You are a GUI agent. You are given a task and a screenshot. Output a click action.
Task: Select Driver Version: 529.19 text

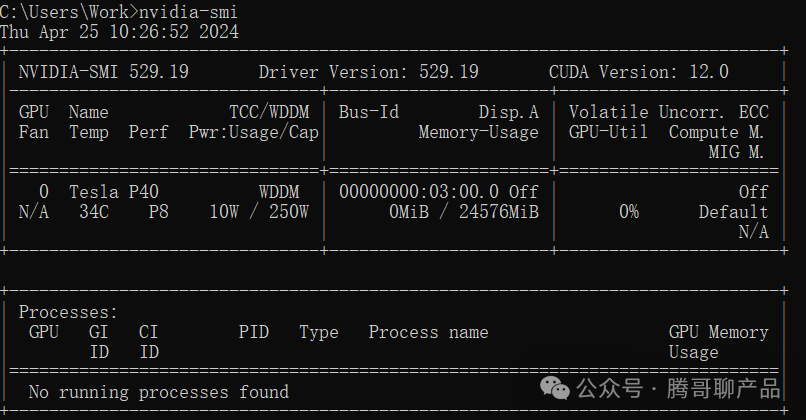[369, 71]
